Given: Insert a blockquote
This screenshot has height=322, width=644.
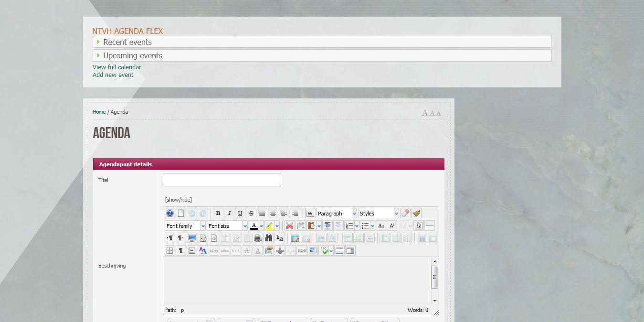Looking at the screenshot, I should (x=310, y=214).
